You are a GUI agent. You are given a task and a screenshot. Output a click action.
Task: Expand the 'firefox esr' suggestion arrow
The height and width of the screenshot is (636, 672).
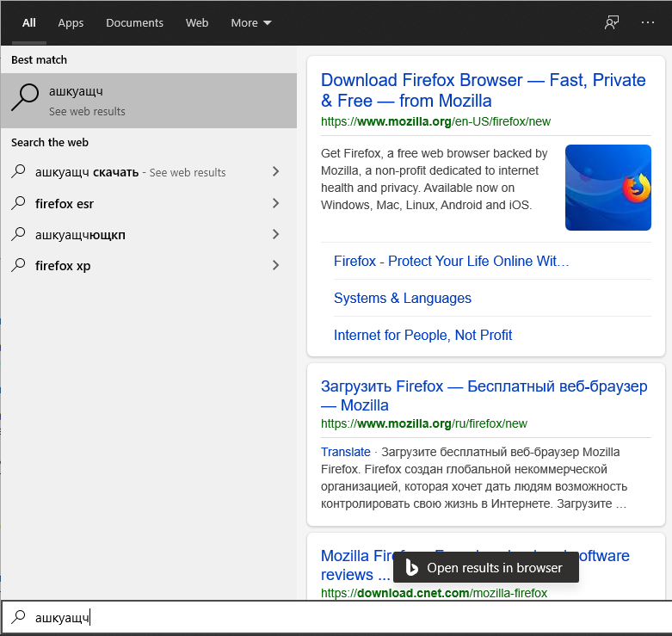276,203
